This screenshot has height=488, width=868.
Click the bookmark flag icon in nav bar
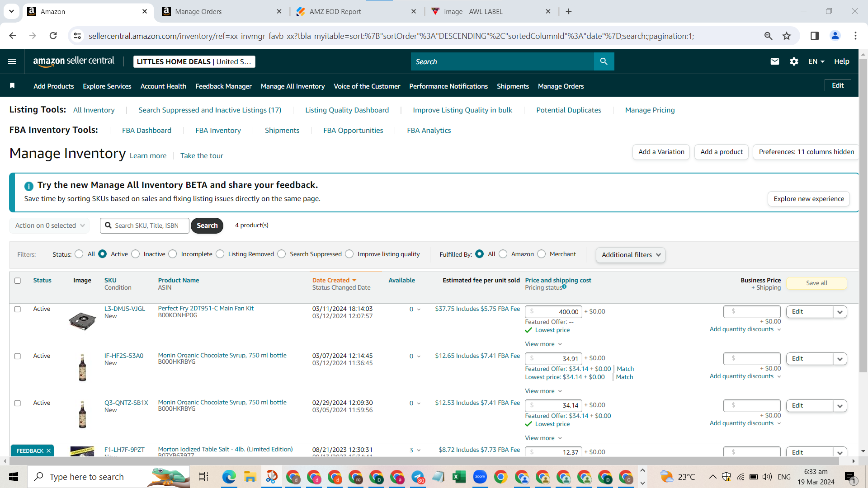[x=12, y=86]
